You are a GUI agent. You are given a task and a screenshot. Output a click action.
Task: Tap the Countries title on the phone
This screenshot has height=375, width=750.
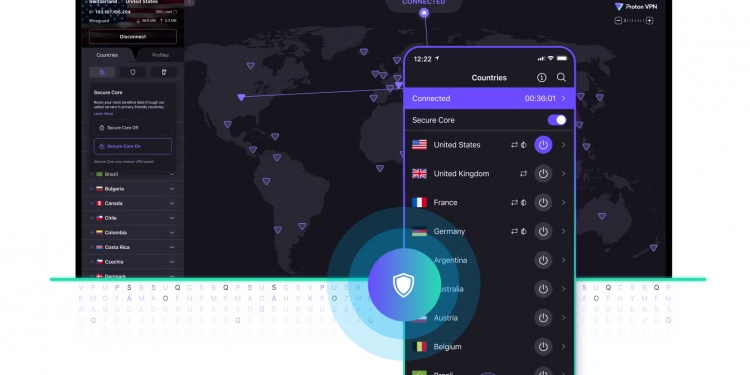coord(489,77)
